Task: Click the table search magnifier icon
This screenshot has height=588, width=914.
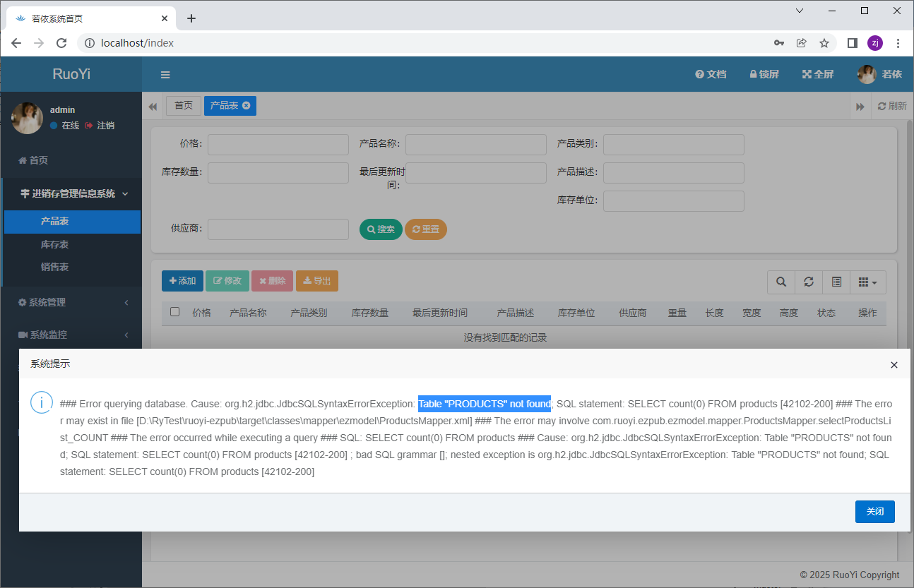Action: (x=781, y=282)
